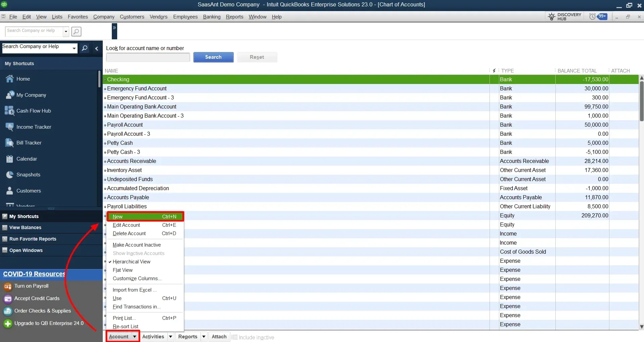Select Import from Excel entry
This screenshot has height=342, width=644.
[145, 290]
